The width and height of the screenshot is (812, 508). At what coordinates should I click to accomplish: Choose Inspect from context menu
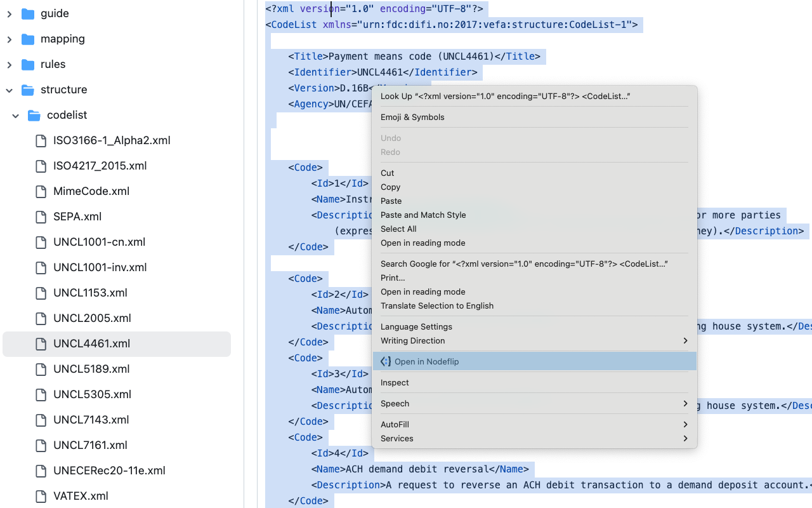tap(535, 382)
